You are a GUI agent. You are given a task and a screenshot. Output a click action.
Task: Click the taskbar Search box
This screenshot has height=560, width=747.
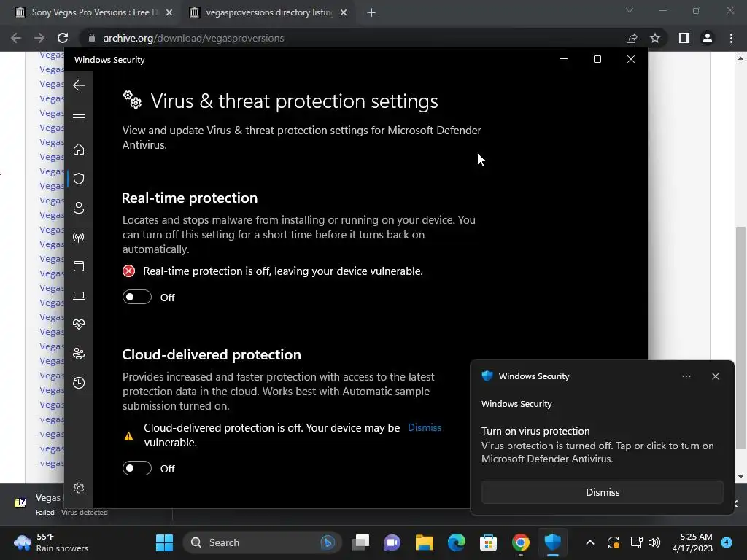[x=262, y=542]
